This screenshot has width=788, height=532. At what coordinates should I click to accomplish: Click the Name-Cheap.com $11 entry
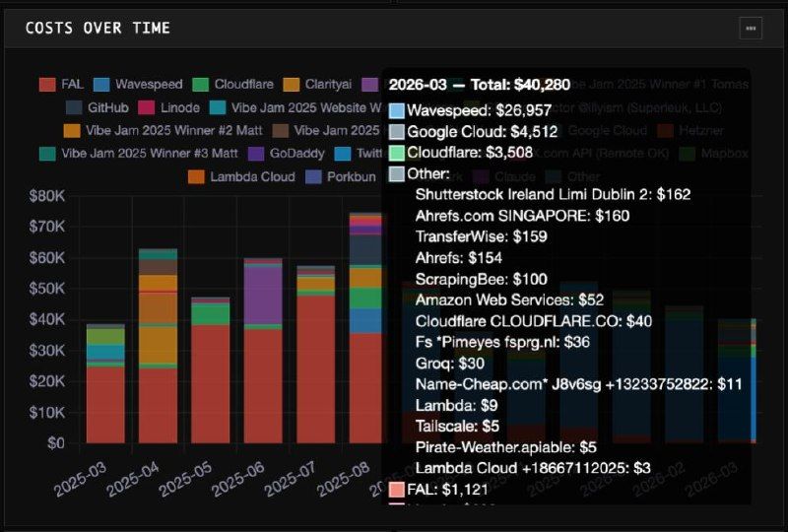coord(578,384)
